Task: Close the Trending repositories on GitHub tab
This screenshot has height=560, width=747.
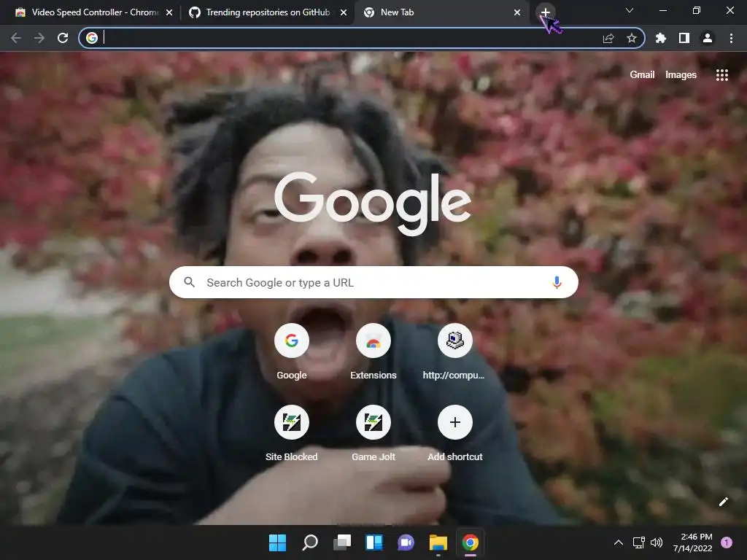Action: click(344, 12)
